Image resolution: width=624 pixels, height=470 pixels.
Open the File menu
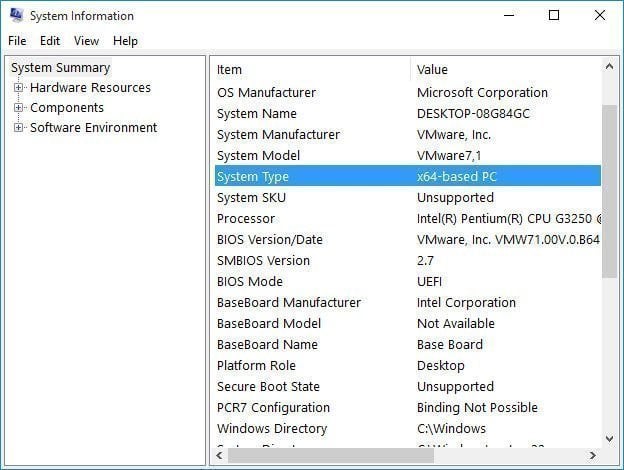pyautogui.click(x=17, y=41)
